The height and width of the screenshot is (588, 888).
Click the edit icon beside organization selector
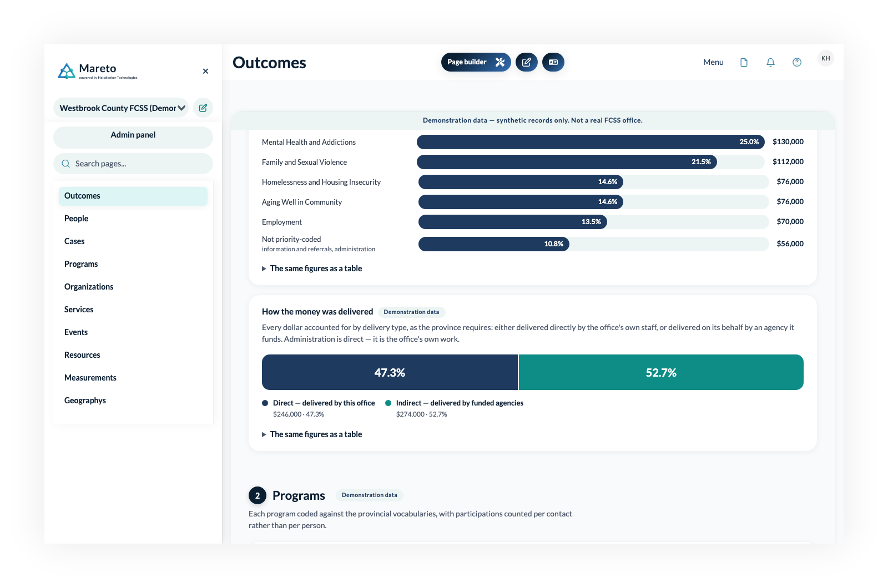203,108
